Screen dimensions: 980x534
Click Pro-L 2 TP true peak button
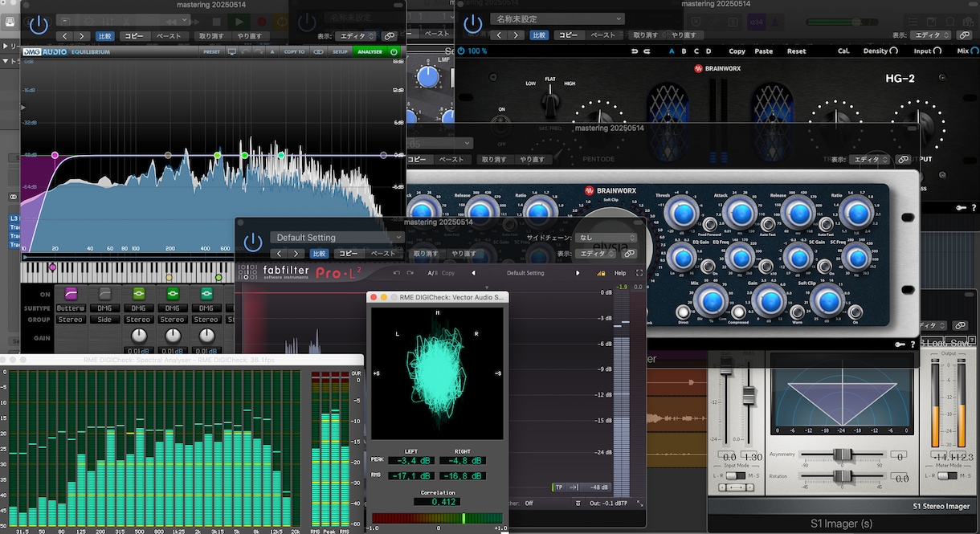[559, 487]
